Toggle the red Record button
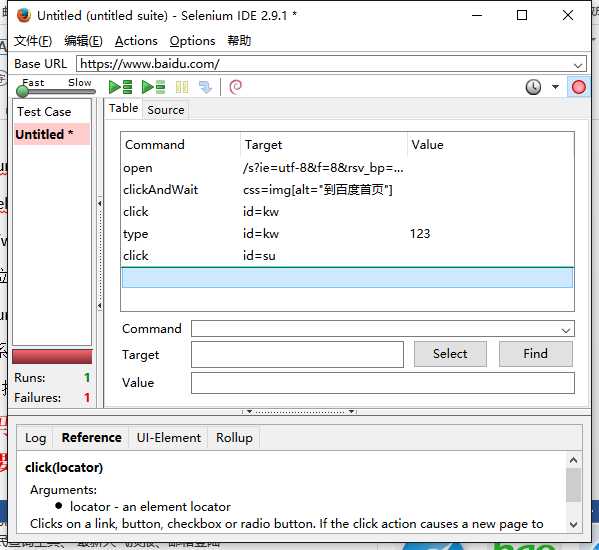599x550 pixels. (578, 87)
